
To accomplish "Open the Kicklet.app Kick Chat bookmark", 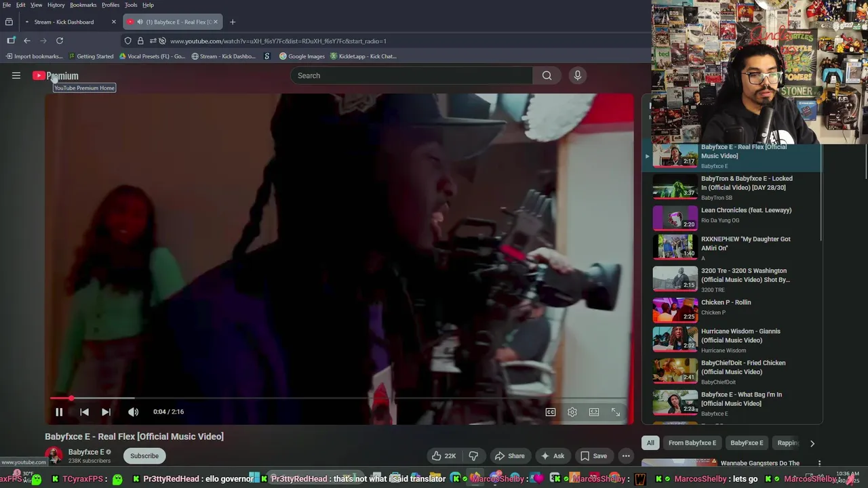I will coord(363,56).
